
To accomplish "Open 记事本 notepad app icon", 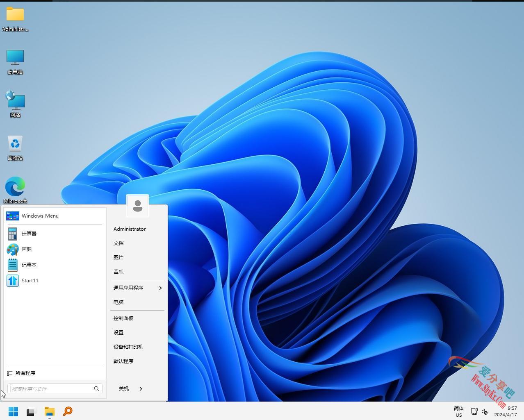I will pos(13,265).
